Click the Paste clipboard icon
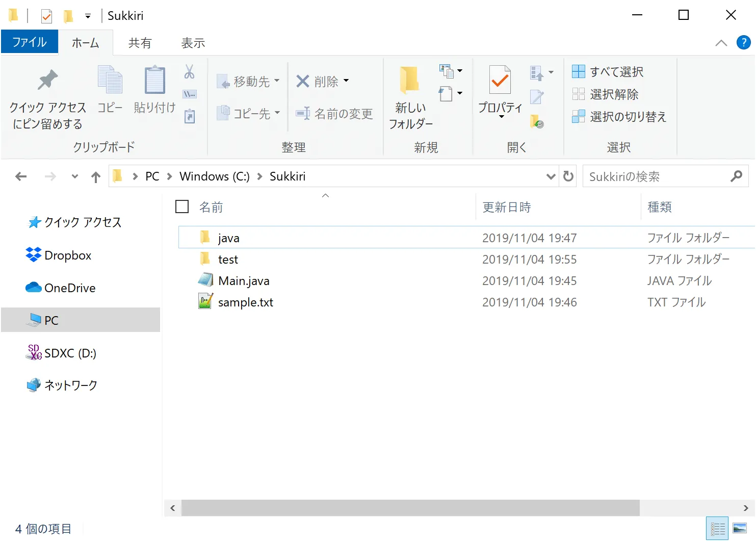The height and width of the screenshot is (541, 756). [154, 80]
